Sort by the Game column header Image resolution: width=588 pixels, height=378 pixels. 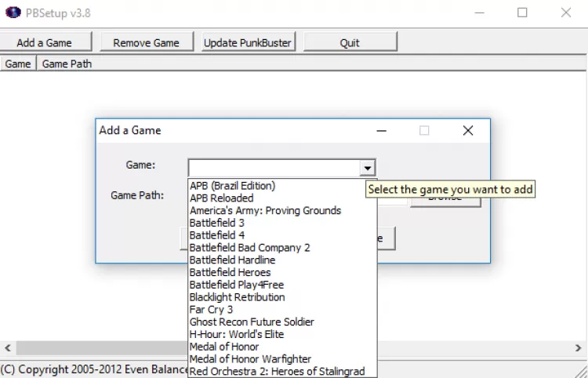(18, 64)
